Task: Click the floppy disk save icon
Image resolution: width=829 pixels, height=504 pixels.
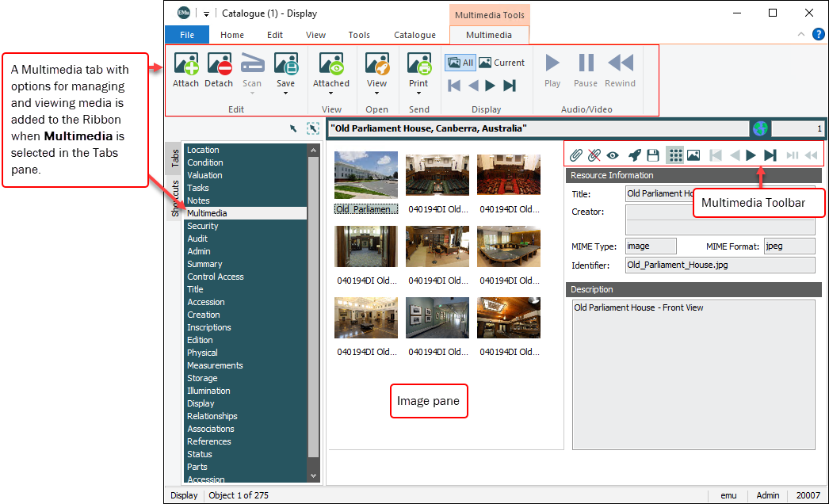Action: pyautogui.click(x=653, y=155)
